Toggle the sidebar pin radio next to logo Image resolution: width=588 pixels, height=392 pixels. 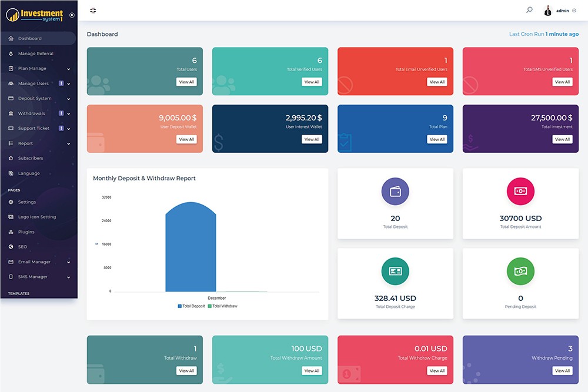[72, 15]
